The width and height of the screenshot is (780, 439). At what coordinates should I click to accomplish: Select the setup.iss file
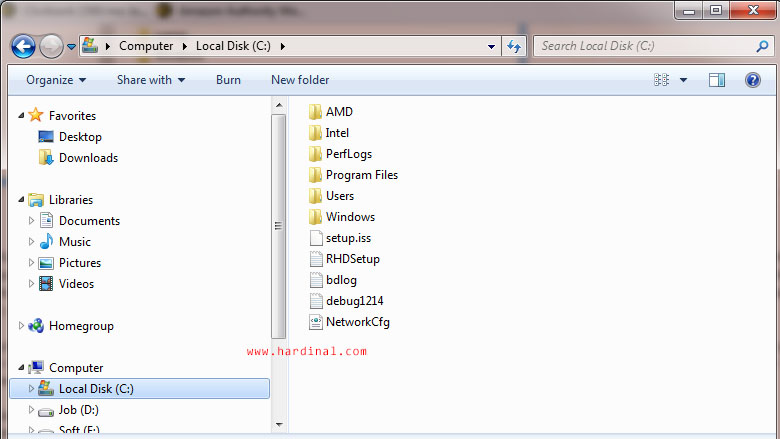tap(340, 238)
